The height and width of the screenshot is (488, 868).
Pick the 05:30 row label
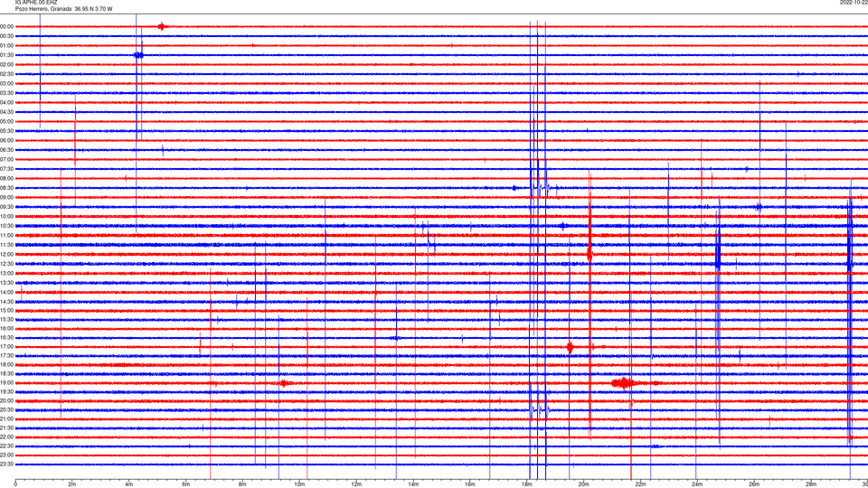point(7,131)
